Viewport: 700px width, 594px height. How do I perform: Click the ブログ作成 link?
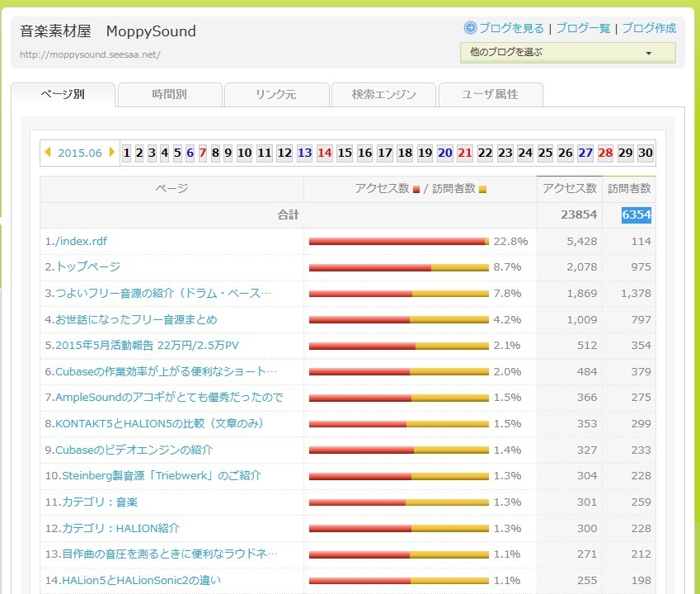[x=649, y=28]
